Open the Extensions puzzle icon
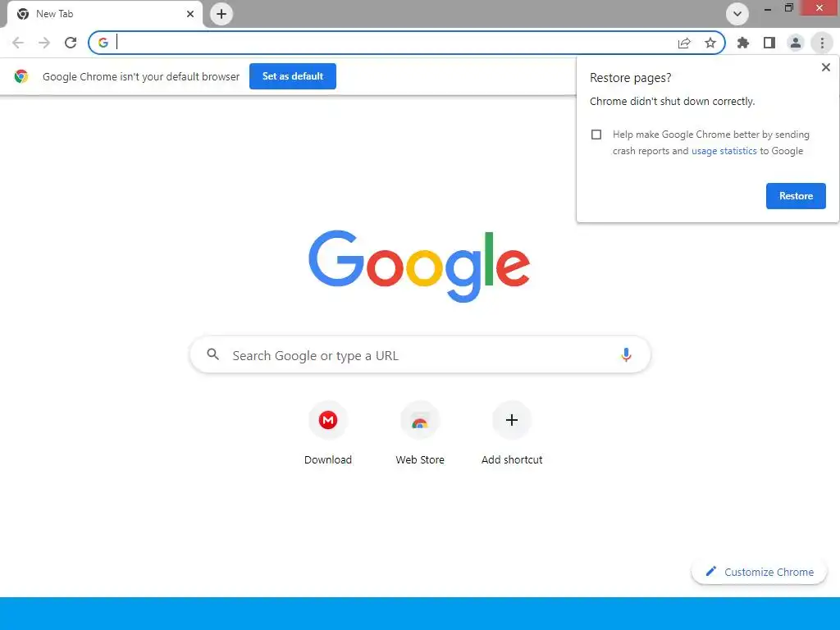840x630 pixels. pos(743,43)
